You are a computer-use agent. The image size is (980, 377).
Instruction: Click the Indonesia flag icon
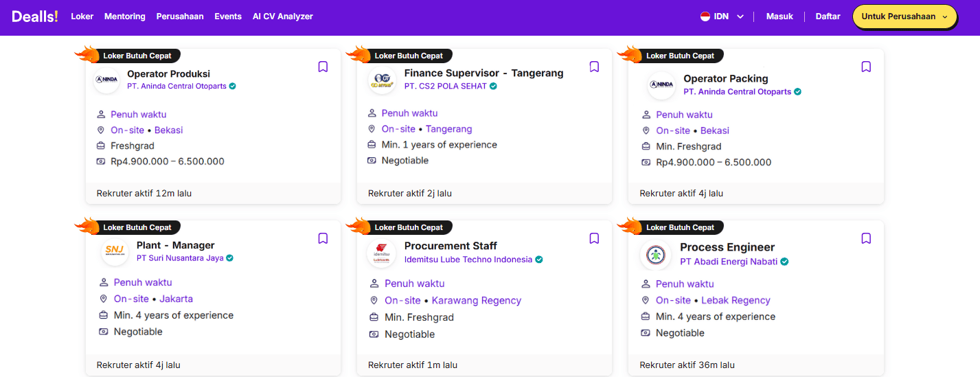(705, 16)
